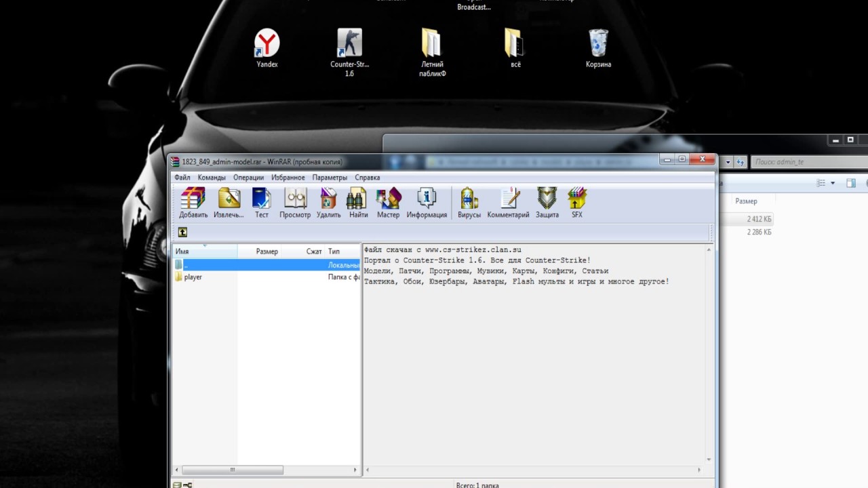Image resolution: width=868 pixels, height=488 pixels.
Task: Run the Тест archive check
Action: [x=262, y=203]
